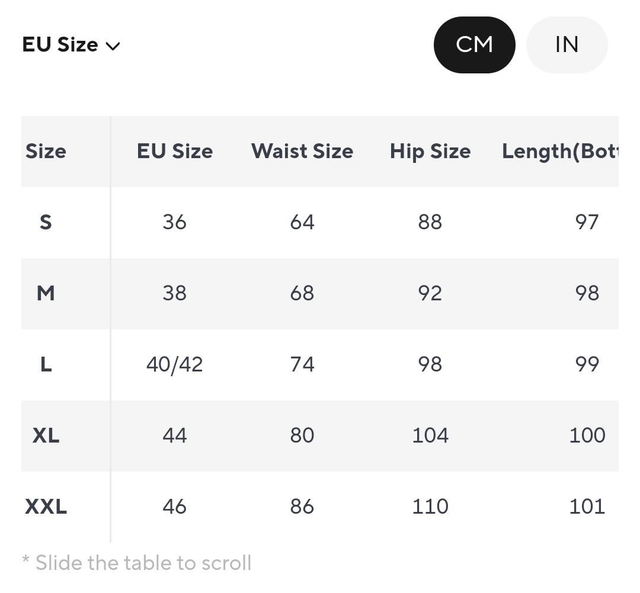
Task: Click the Hip Size column header
Action: pos(430,151)
